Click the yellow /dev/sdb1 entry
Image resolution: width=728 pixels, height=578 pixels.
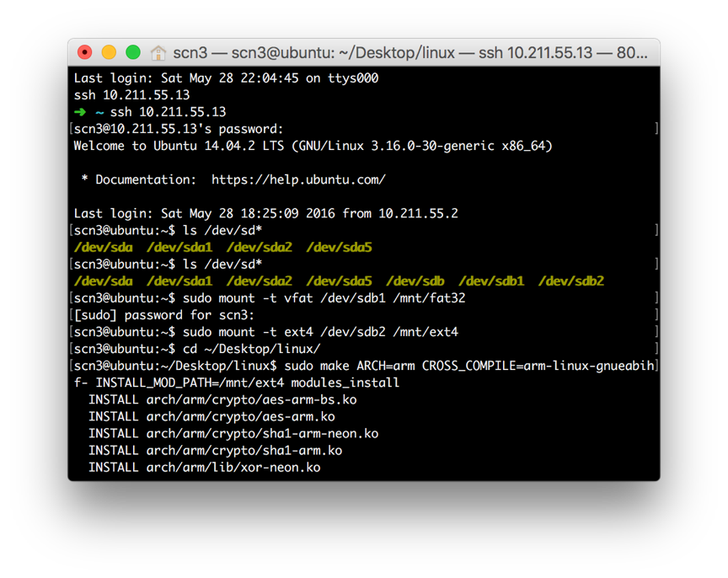(x=491, y=281)
